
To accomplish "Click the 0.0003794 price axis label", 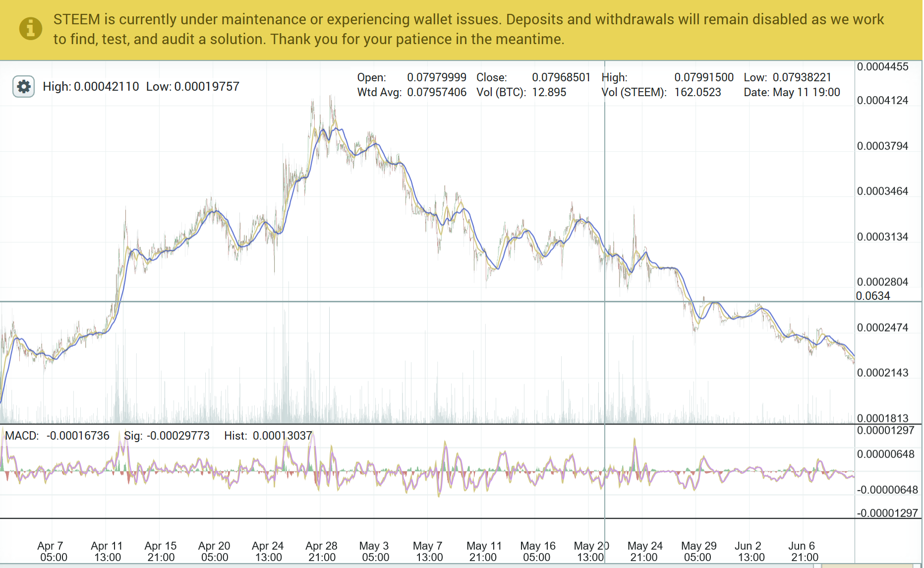I will click(x=883, y=146).
